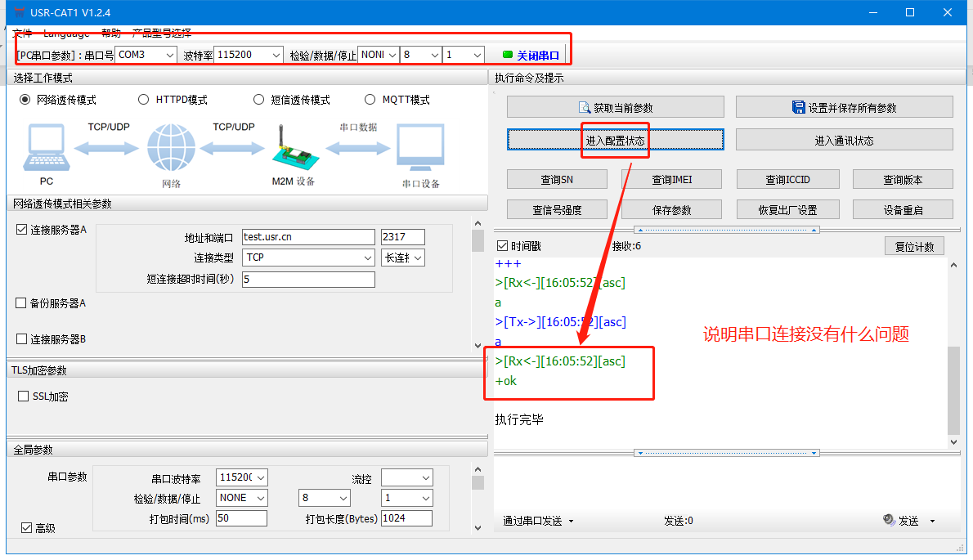Click the 进入通讯状态 button
This screenshot has width=973, height=560.
pyautogui.click(x=844, y=141)
